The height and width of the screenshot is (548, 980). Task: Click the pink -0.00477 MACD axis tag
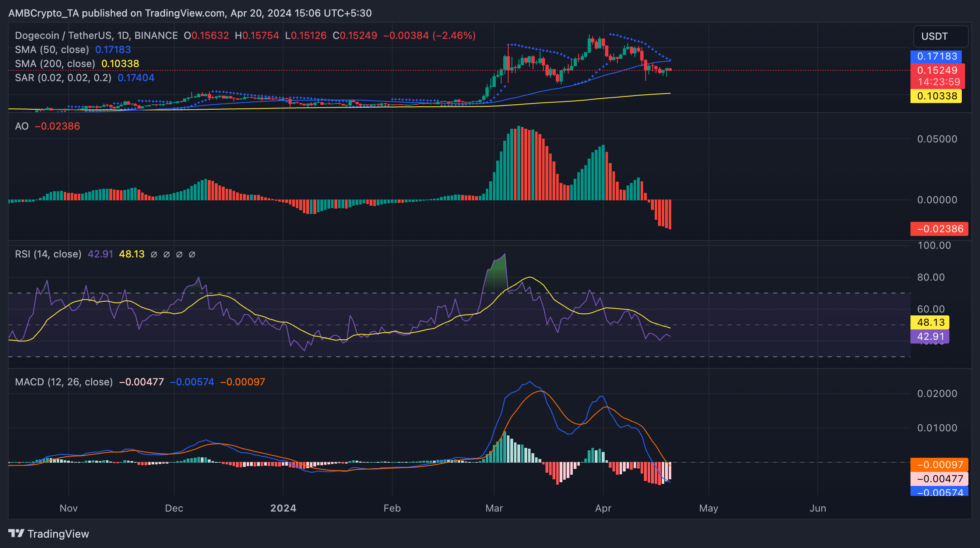[939, 479]
